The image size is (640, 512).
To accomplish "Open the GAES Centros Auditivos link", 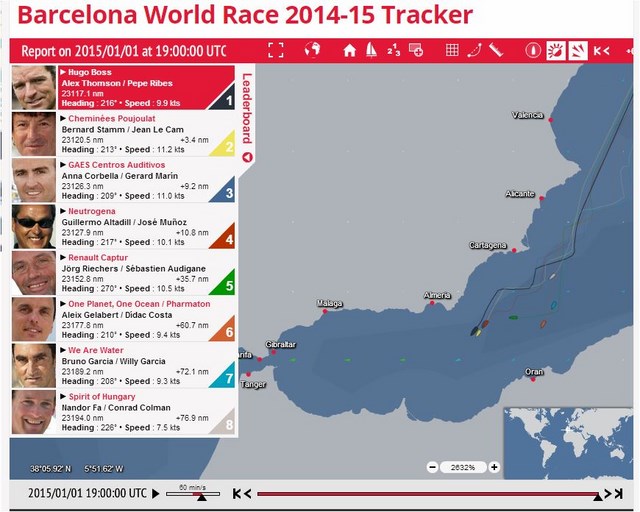I will (x=117, y=165).
